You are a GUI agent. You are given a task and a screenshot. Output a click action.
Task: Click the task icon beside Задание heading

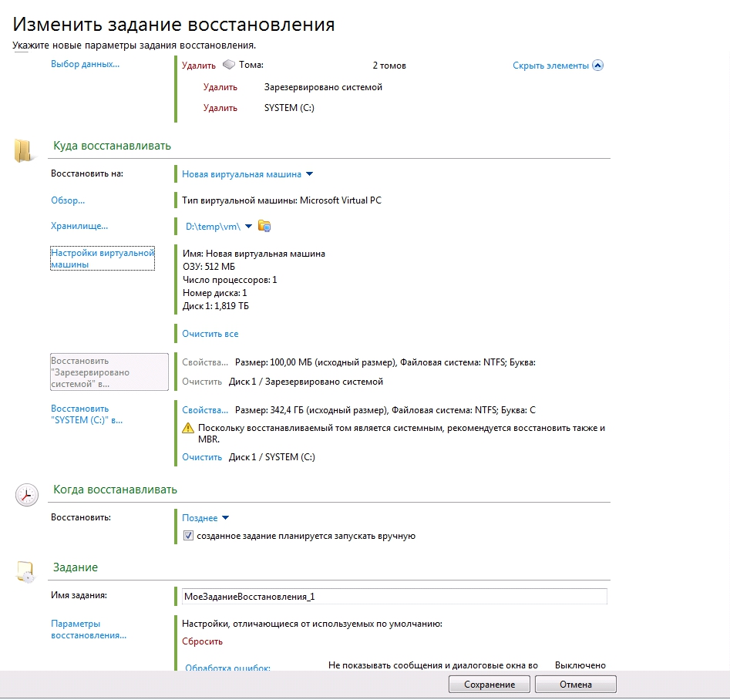25,571
